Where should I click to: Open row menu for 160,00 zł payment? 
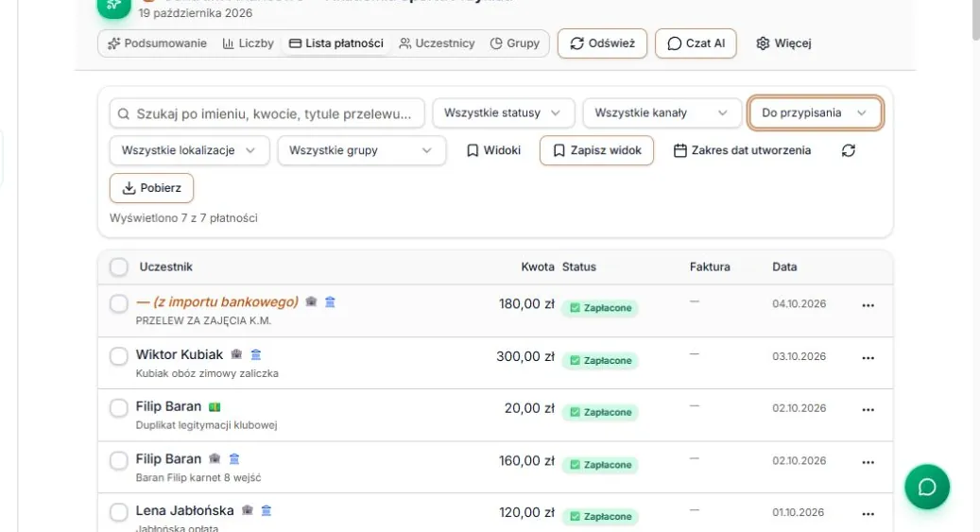click(x=868, y=462)
